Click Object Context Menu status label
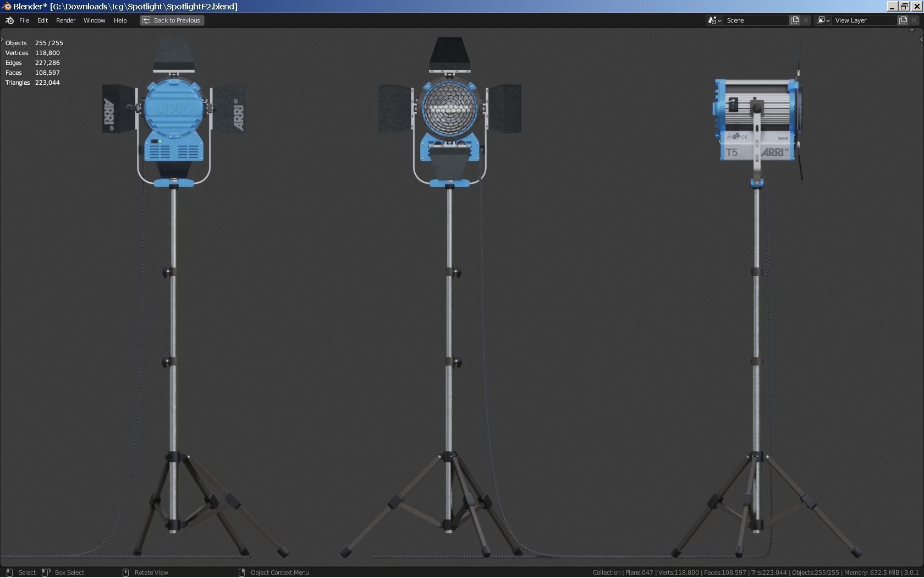This screenshot has height=578, width=924. pyautogui.click(x=279, y=572)
